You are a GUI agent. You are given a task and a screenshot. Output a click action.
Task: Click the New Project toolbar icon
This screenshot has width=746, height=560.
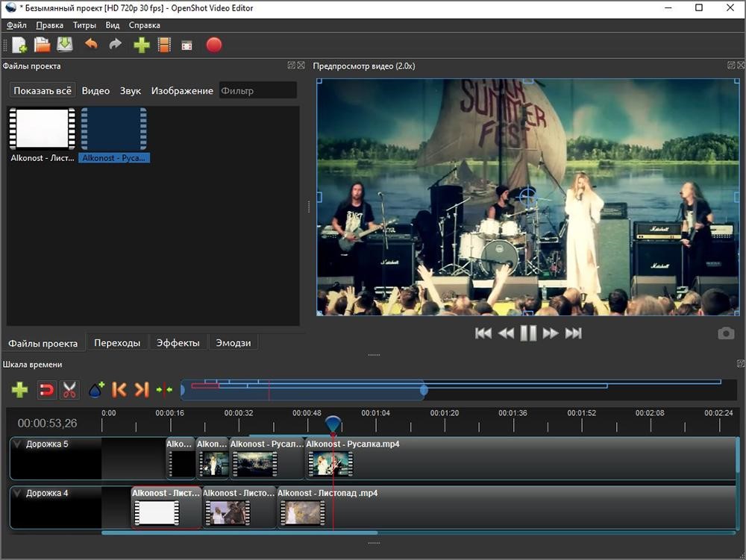[x=19, y=45]
